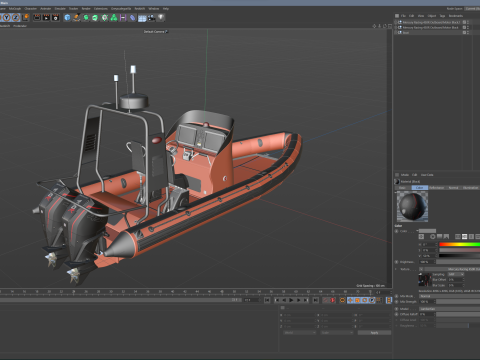This screenshot has width=480, height=360.
Task: Click the blue Floor grid icon
Action: (x=142, y=18)
